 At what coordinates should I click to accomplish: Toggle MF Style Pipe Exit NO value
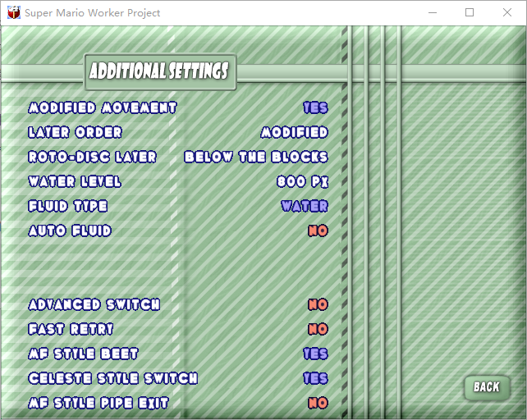[318, 403]
